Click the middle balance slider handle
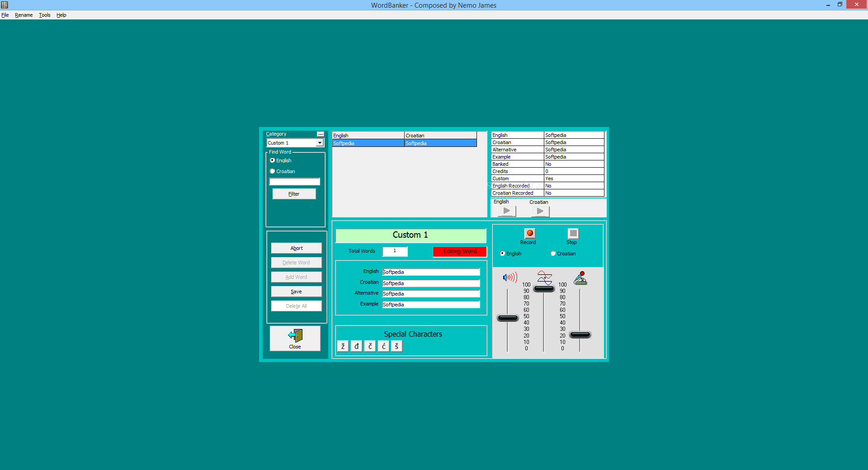868x470 pixels. (544, 289)
